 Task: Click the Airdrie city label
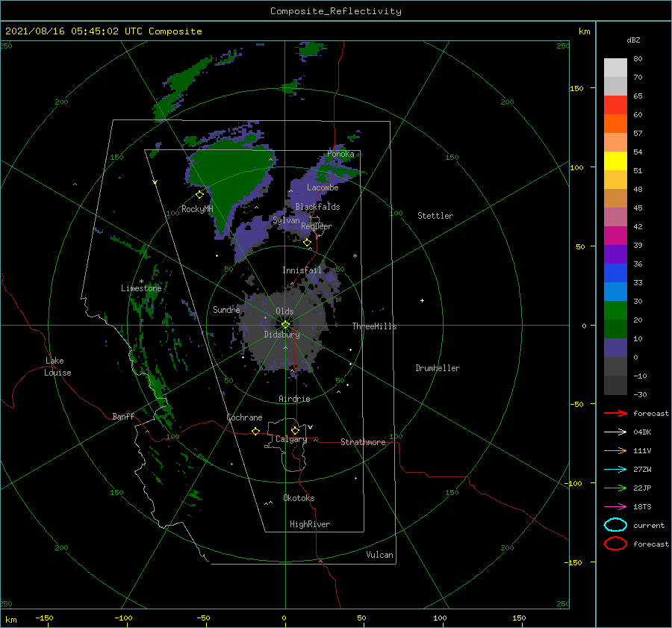pyautogui.click(x=294, y=399)
